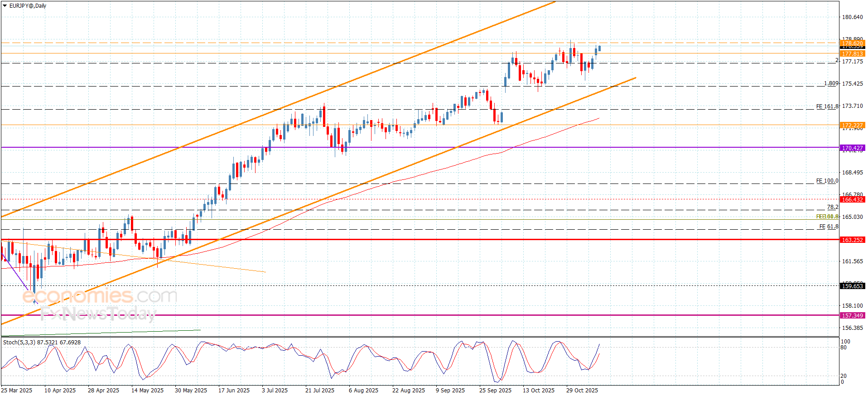The image size is (868, 396).
Task: Click the 175.425 price axis label
Action: (852, 84)
